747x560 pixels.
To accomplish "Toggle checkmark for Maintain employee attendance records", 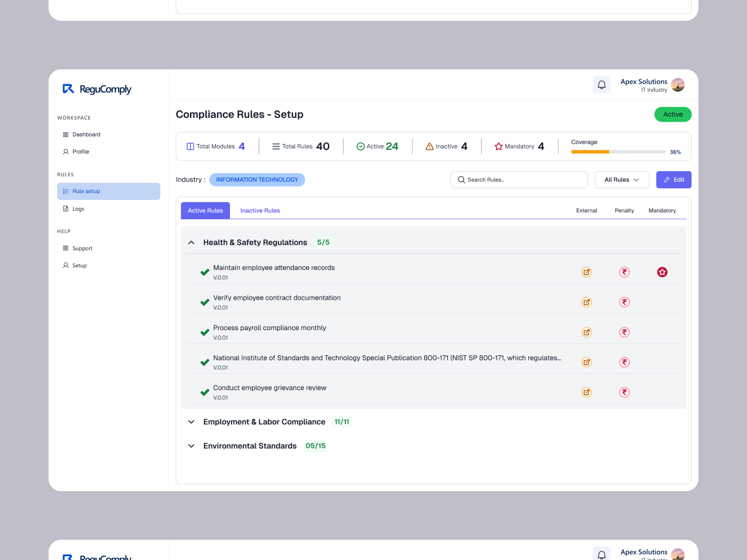I will [204, 272].
